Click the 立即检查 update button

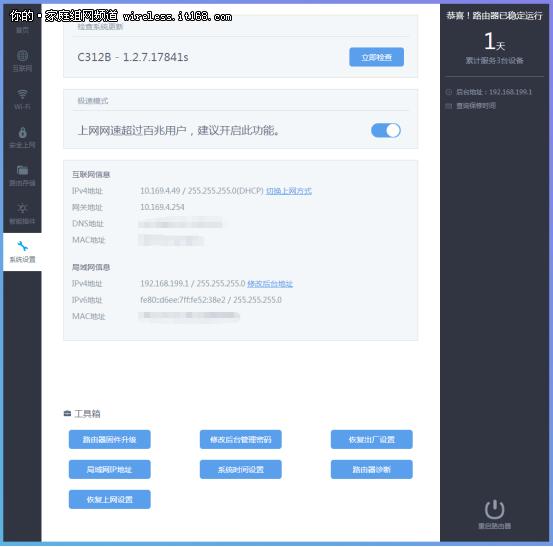click(x=376, y=57)
